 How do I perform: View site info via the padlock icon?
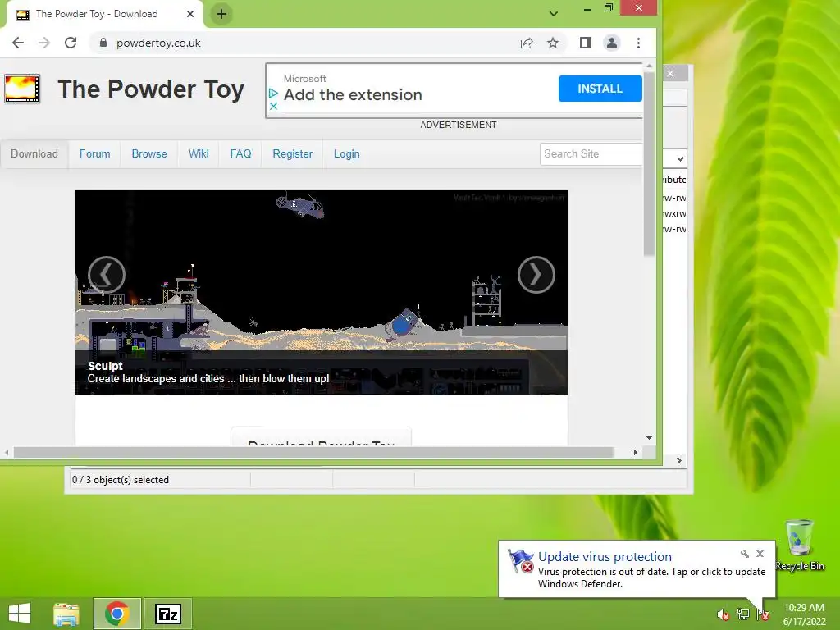[103, 43]
